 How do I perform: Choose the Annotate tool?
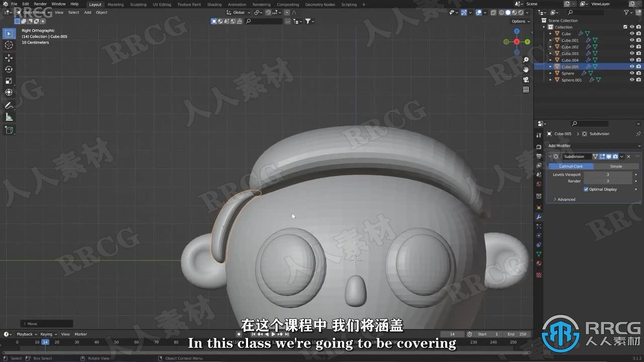(9, 106)
